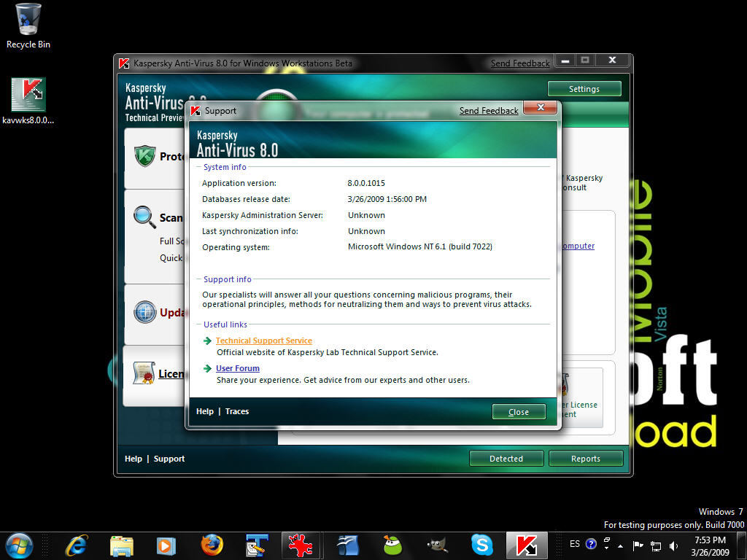Screen dimensions: 747x560
Task: Select Support in the bottom menu
Action: coord(169,459)
